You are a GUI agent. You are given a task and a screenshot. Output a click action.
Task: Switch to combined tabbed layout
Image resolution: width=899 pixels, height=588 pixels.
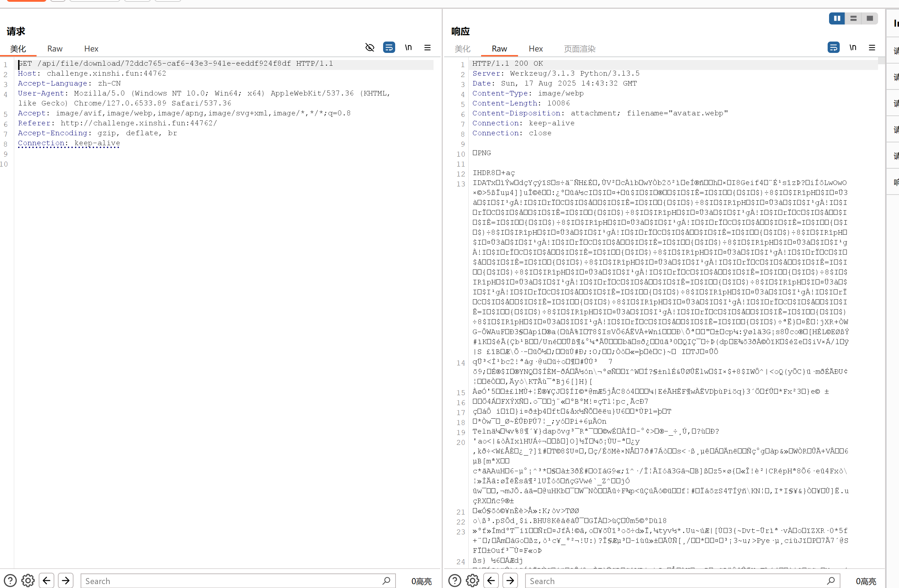tap(870, 18)
